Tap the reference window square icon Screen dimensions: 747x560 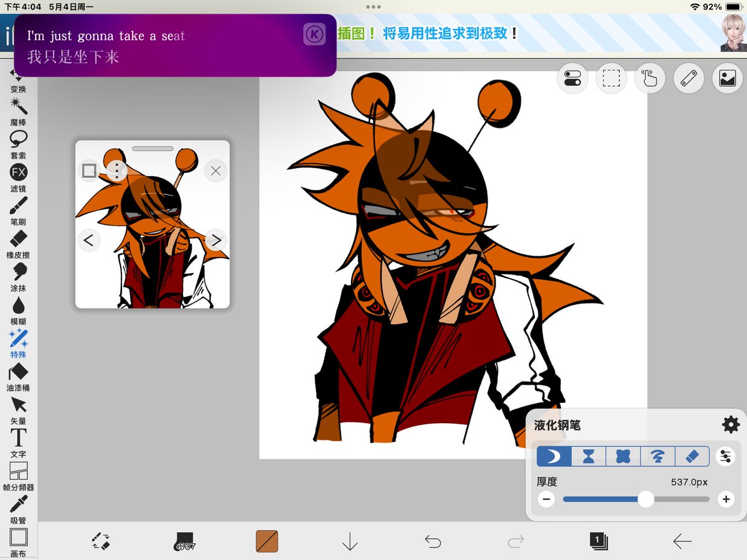pyautogui.click(x=89, y=170)
